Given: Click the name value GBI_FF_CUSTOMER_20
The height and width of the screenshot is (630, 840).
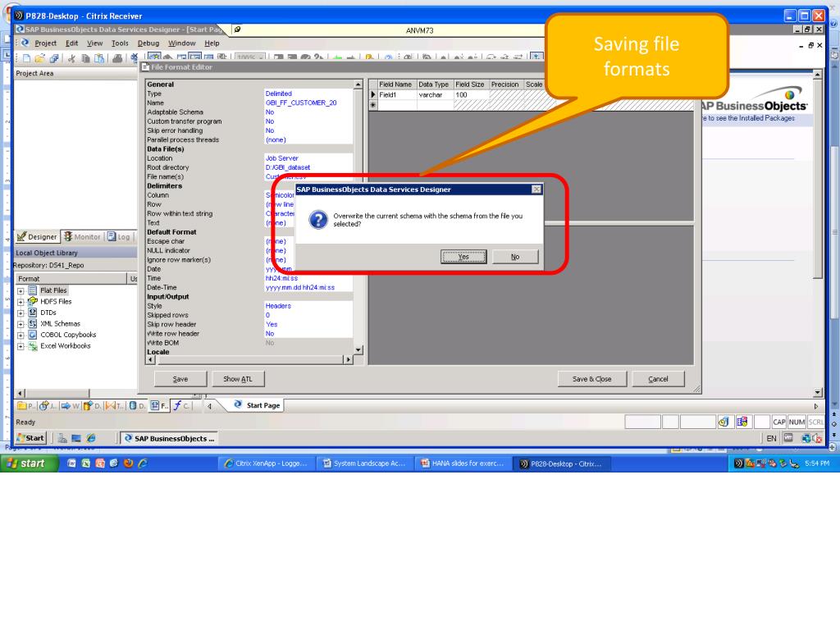Looking at the screenshot, I should click(308, 103).
